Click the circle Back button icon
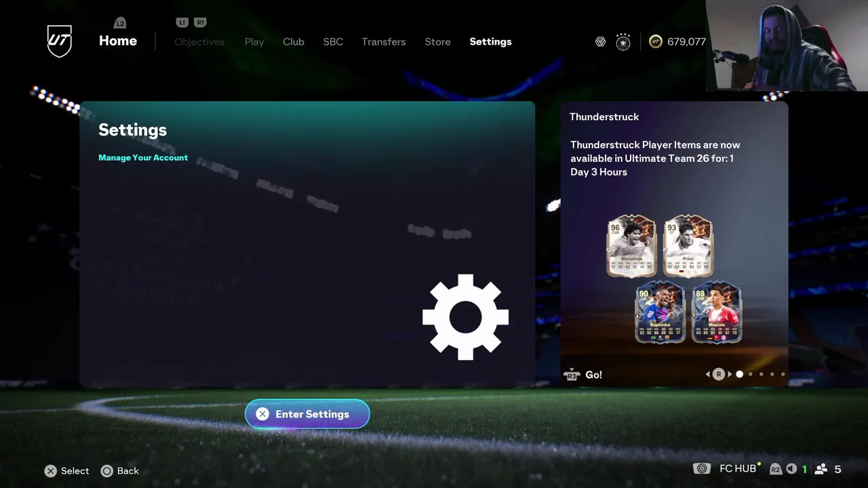Viewport: 868px width, 488px height. tap(106, 471)
